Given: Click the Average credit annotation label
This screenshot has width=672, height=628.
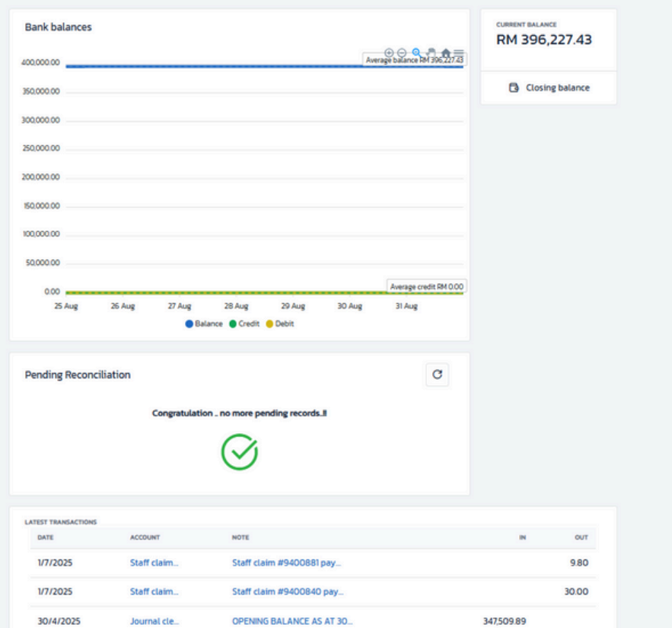Looking at the screenshot, I should [425, 287].
